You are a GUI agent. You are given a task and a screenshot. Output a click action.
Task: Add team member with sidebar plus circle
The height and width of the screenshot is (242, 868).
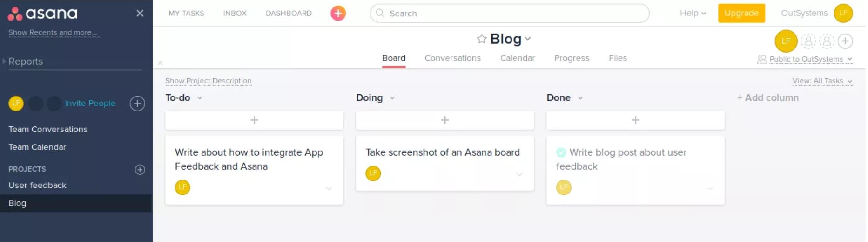pos(137,104)
